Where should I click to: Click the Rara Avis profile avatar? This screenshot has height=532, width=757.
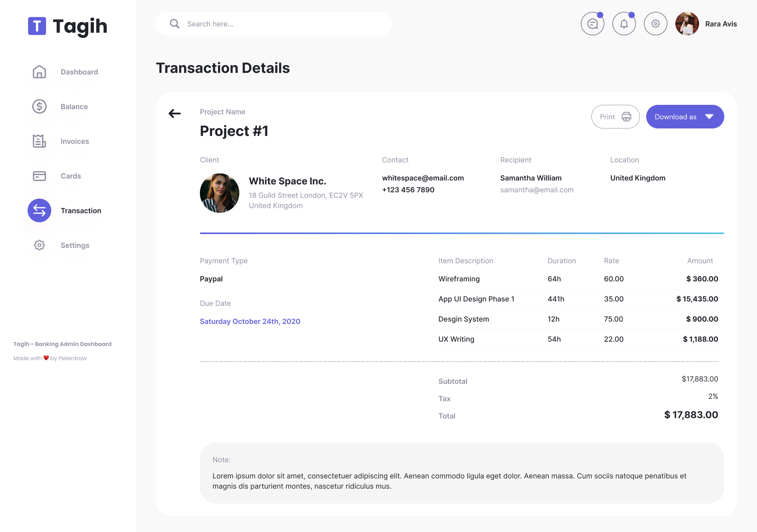coord(687,24)
